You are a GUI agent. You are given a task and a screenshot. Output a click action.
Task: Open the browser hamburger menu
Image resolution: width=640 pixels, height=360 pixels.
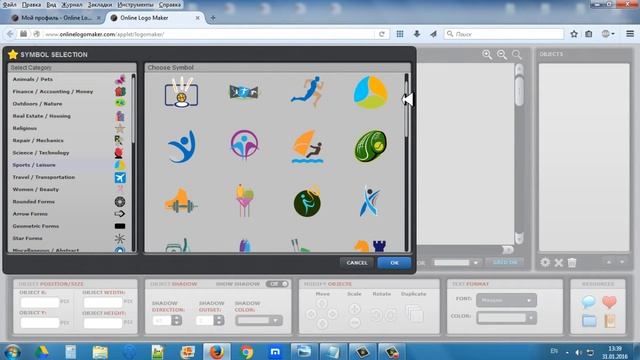[630, 34]
